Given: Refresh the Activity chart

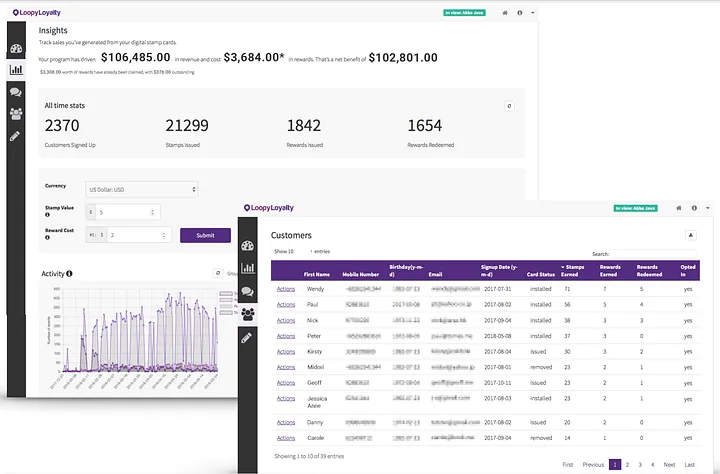Looking at the screenshot, I should tap(218, 273).
